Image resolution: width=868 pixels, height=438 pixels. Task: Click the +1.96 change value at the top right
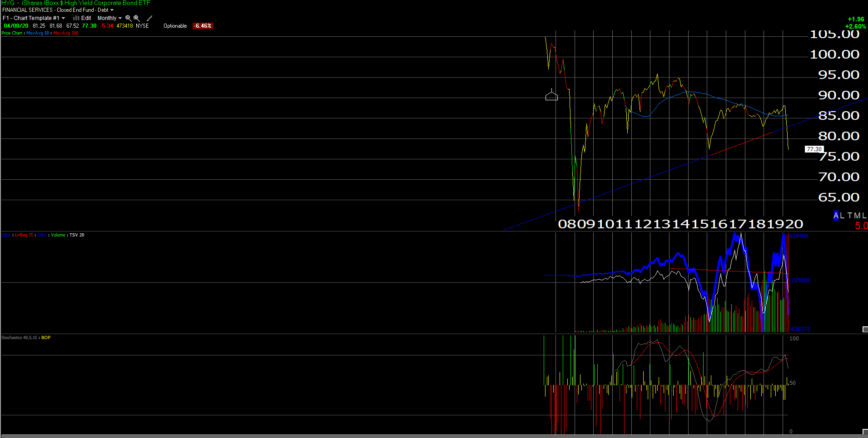[856, 19]
